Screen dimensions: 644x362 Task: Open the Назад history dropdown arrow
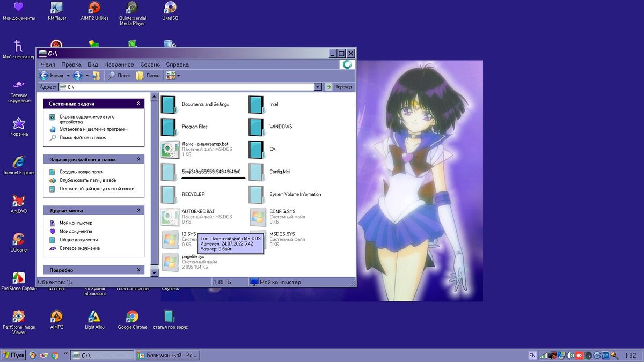(x=68, y=76)
